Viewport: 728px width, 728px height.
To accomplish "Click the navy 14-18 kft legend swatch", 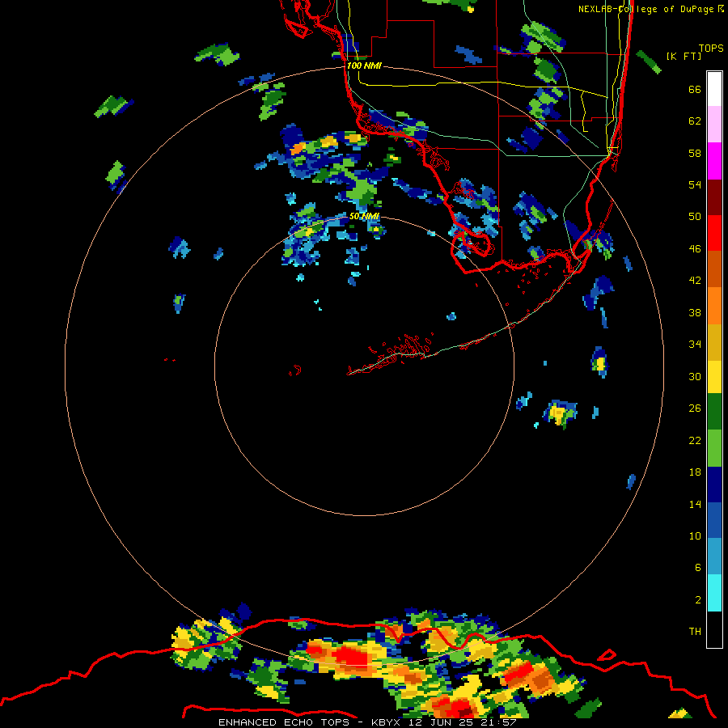I will click(x=714, y=485).
